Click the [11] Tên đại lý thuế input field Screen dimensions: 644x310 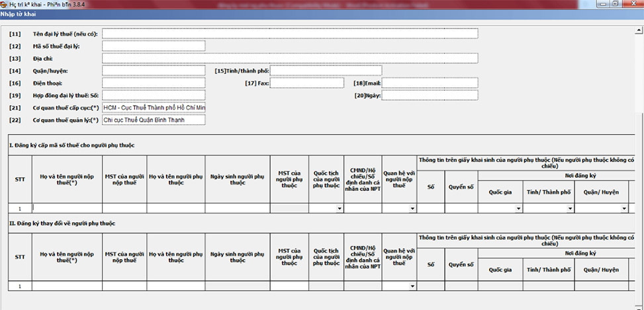click(x=290, y=34)
